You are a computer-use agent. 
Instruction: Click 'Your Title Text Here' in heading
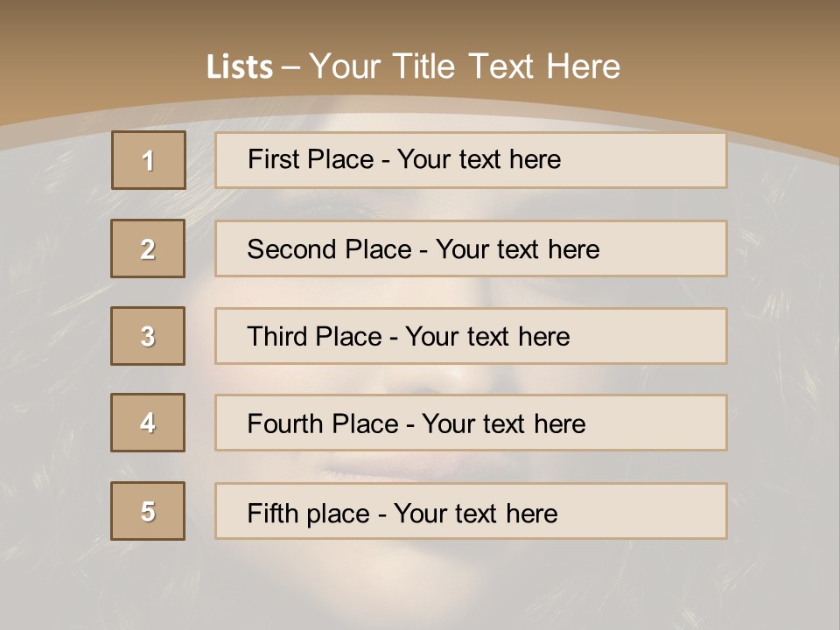465,66
